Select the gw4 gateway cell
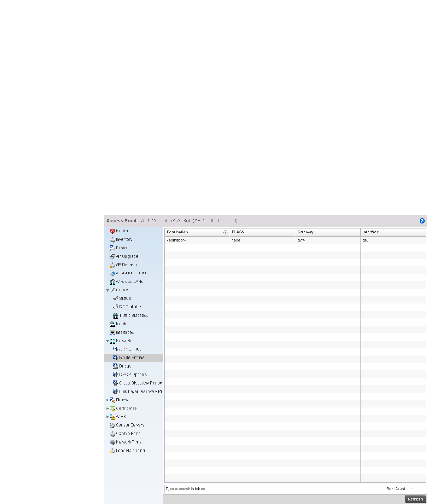This screenshot has width=427, height=504. coord(328,240)
